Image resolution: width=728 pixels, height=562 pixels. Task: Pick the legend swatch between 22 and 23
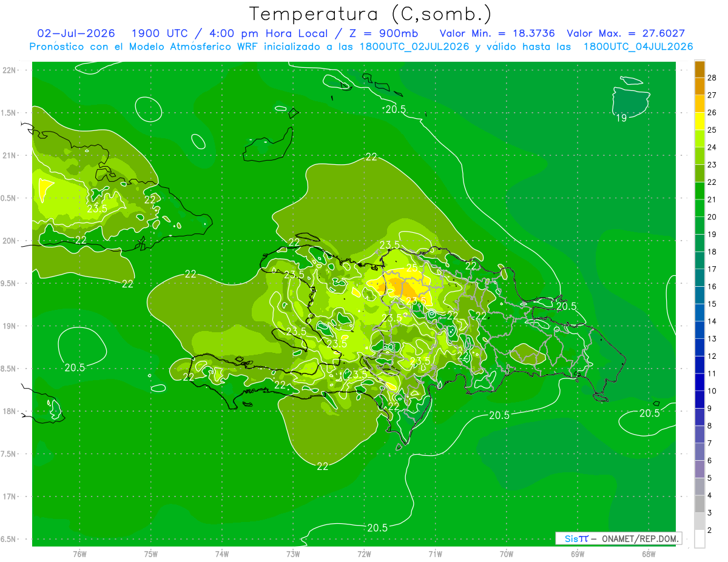tap(699, 173)
